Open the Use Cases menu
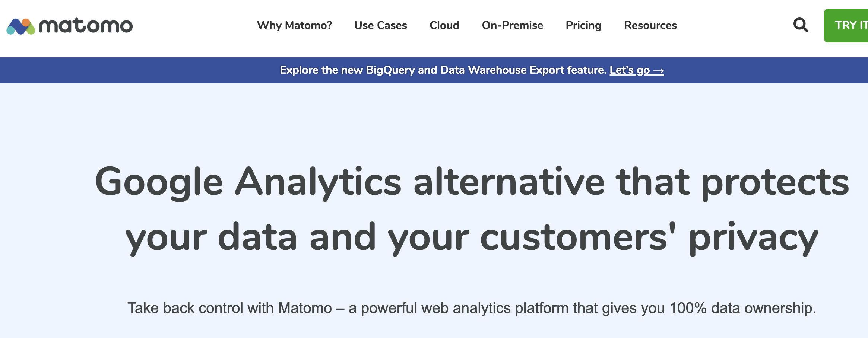This screenshot has width=868, height=338. tap(380, 25)
